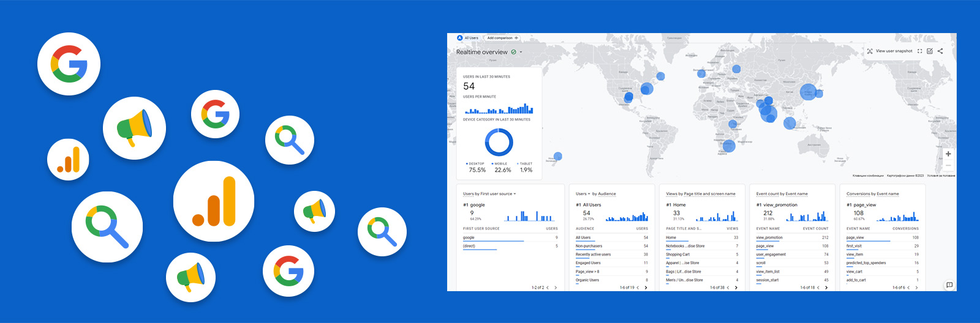This screenshot has width=980, height=323.
Task: Open the Realtime overview dropdown arrow
Action: (521, 52)
